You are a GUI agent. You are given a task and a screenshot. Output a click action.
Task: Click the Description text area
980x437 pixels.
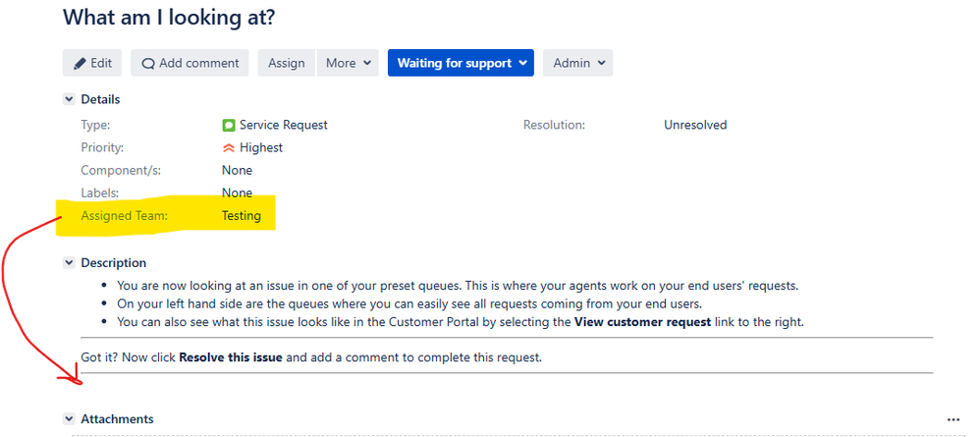click(507, 322)
